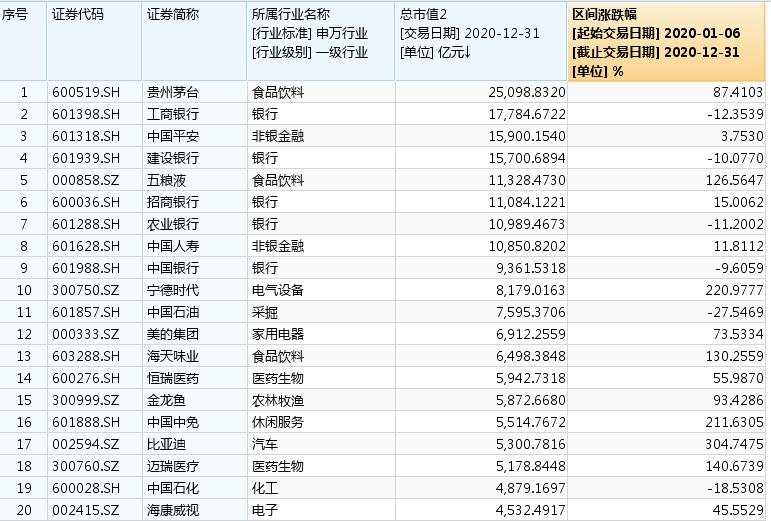Click the change value 220.9777

[735, 290]
